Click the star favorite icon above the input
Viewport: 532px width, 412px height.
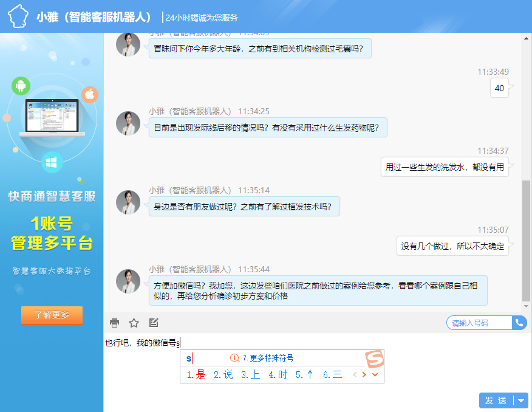(x=134, y=323)
